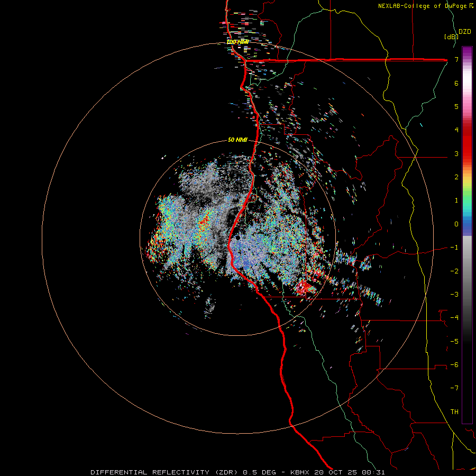Click the 7 value on the color scale
This screenshot has width=476, height=476.
tap(456, 59)
